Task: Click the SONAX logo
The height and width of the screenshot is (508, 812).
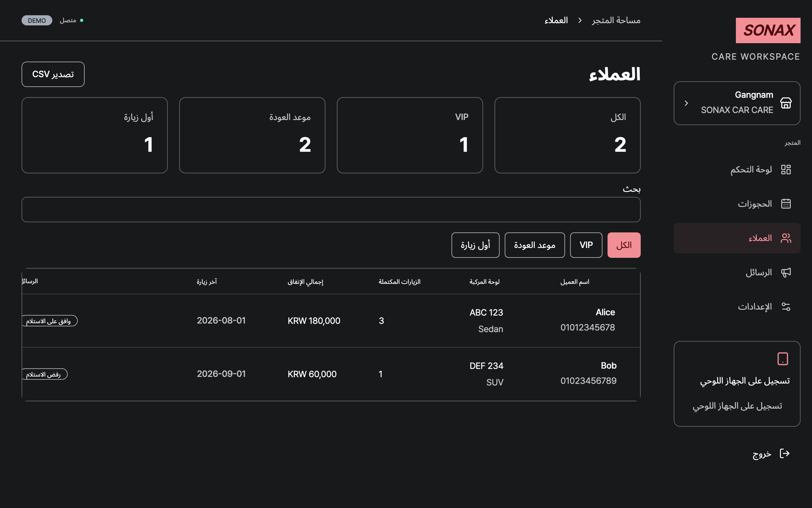Action: (768, 30)
